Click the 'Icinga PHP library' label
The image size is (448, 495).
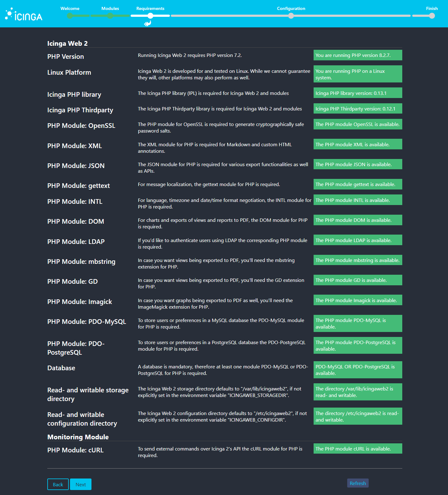[74, 95]
